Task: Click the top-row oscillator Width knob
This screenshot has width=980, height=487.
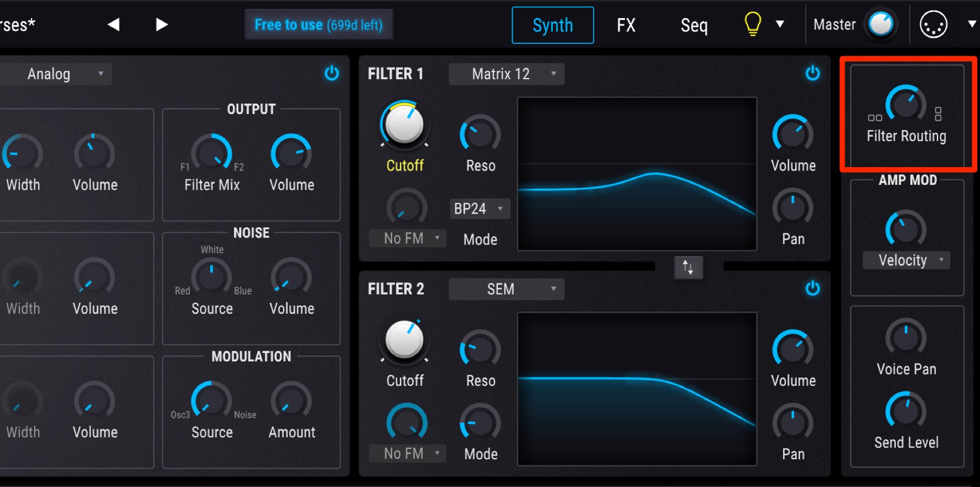Action: (x=22, y=153)
